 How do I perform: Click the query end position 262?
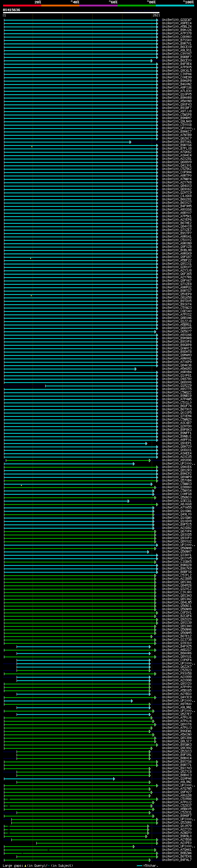click(x=155, y=15)
